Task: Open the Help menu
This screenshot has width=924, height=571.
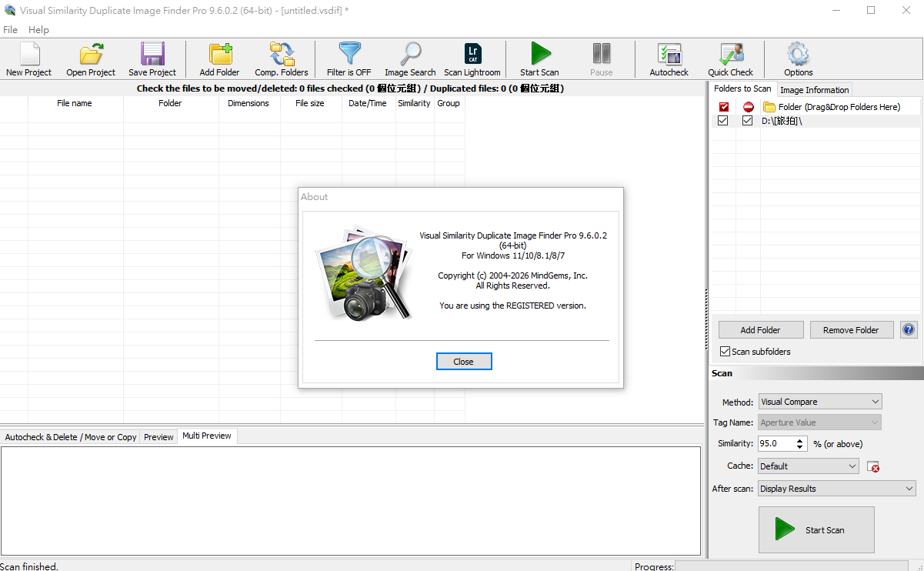Action: pos(38,30)
